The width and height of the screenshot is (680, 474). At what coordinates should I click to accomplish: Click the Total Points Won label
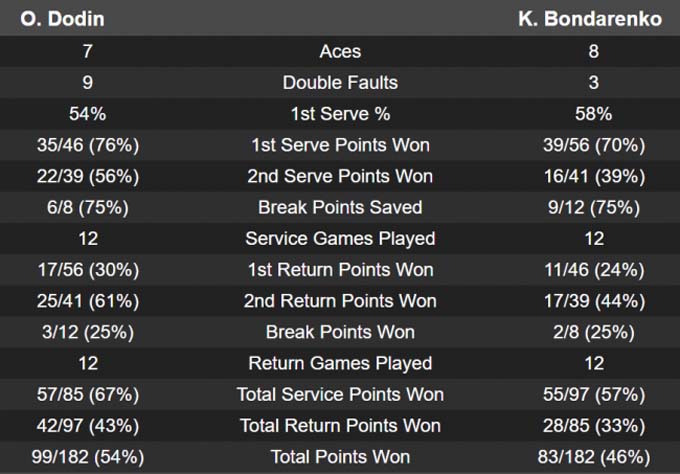click(340, 457)
